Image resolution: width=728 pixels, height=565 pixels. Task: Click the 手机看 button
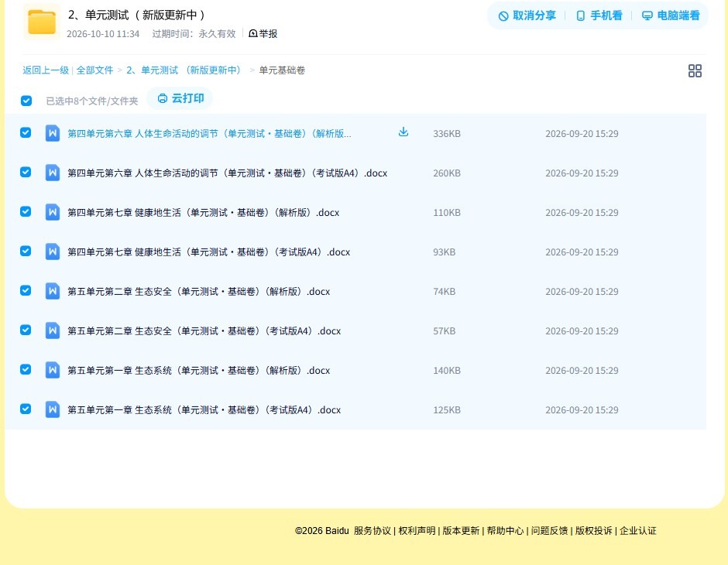point(599,15)
